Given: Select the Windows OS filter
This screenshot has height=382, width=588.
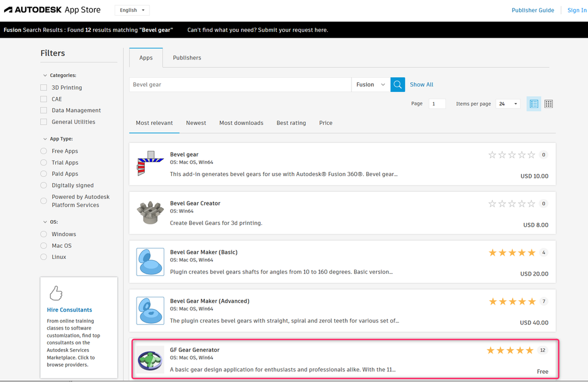Looking at the screenshot, I should pos(44,234).
